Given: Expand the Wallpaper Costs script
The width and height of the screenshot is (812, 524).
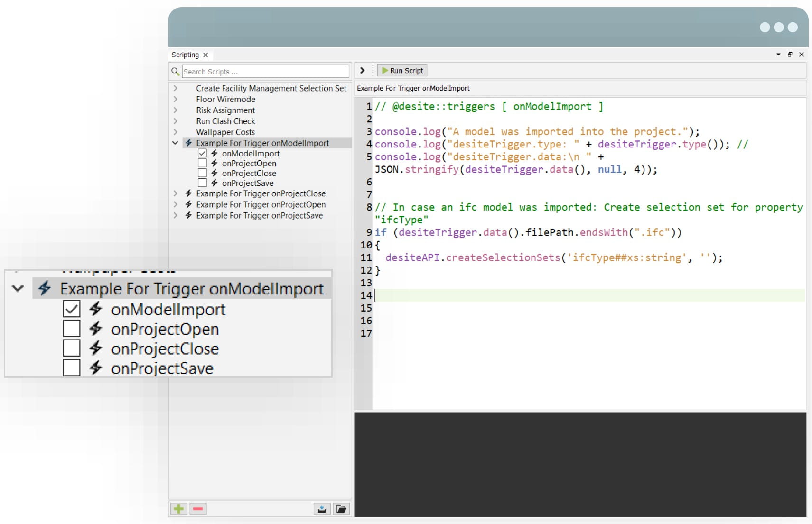Looking at the screenshot, I should pyautogui.click(x=176, y=132).
